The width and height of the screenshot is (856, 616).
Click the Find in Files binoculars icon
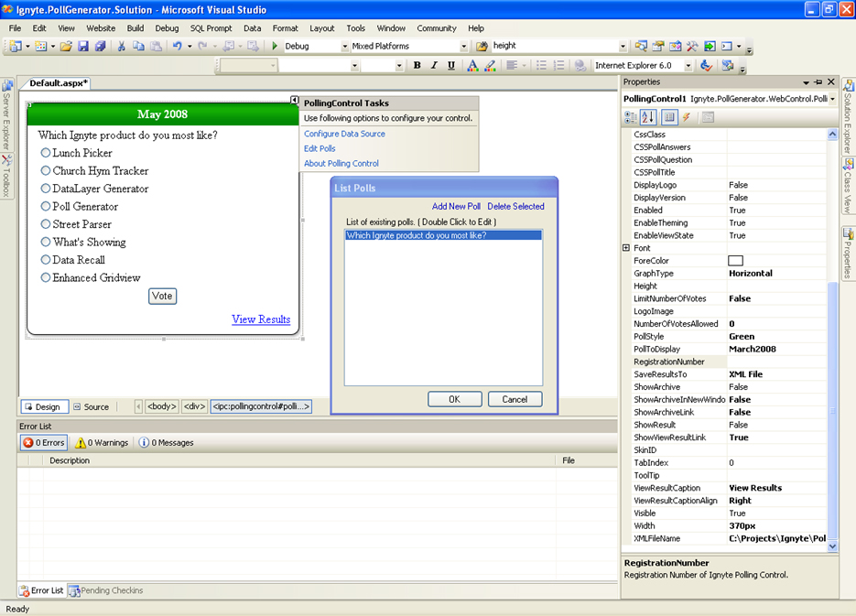[482, 47]
